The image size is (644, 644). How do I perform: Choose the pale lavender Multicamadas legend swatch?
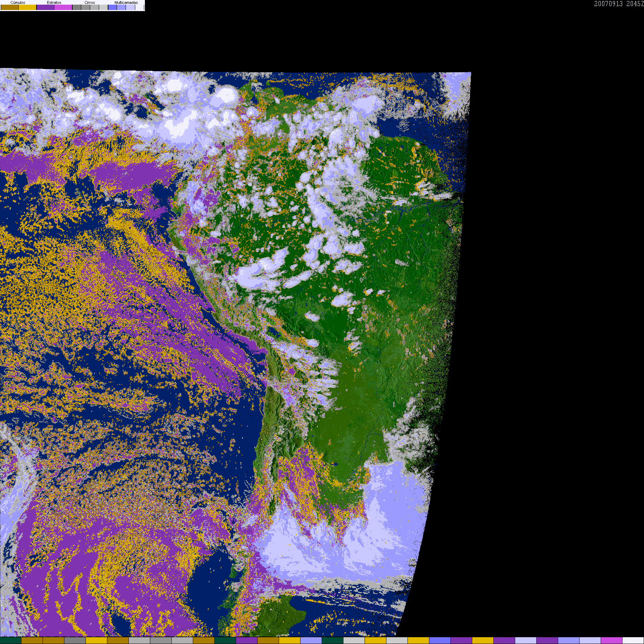(130, 8)
